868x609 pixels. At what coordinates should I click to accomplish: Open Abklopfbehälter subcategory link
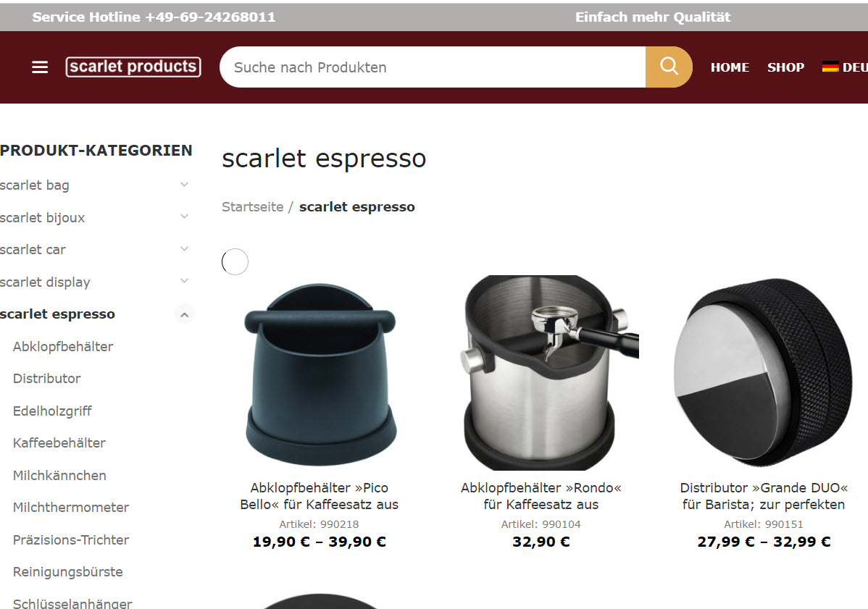pyautogui.click(x=63, y=347)
